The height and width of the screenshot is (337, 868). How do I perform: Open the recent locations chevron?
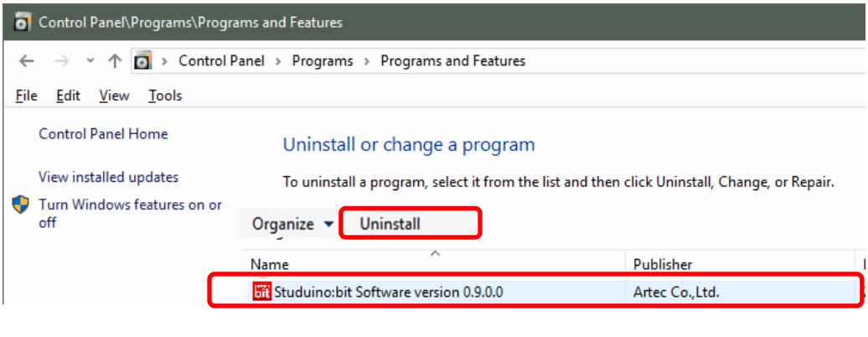click(90, 61)
